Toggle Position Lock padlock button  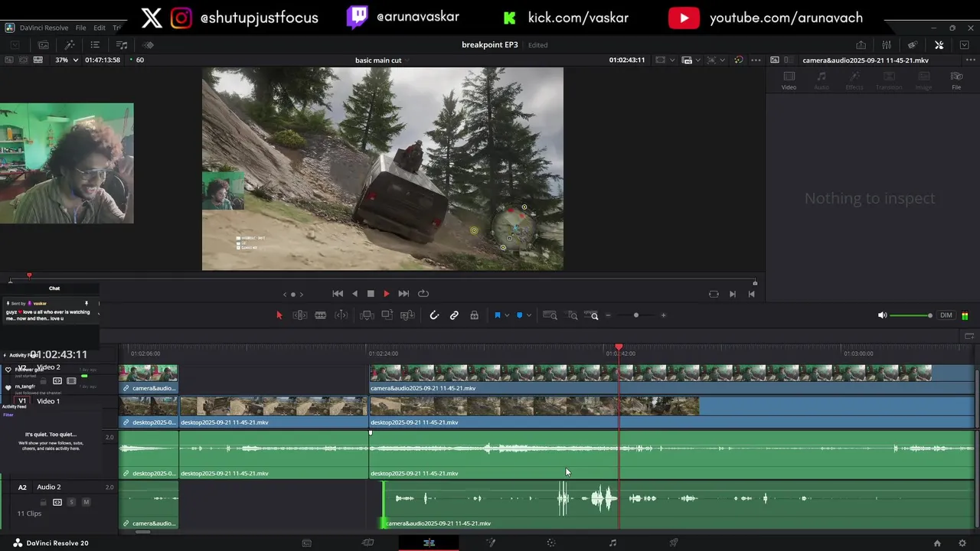[x=474, y=315]
